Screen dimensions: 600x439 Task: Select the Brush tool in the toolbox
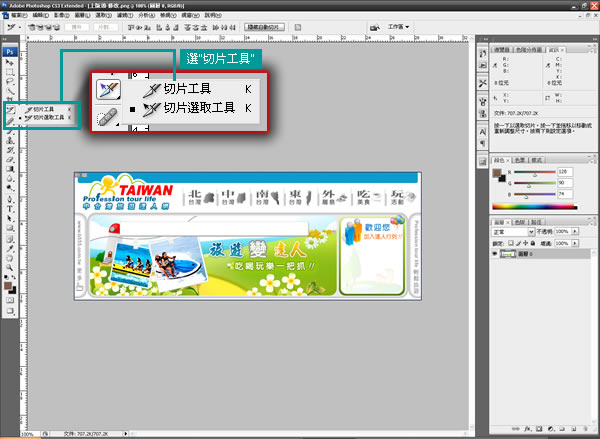pos(10,132)
